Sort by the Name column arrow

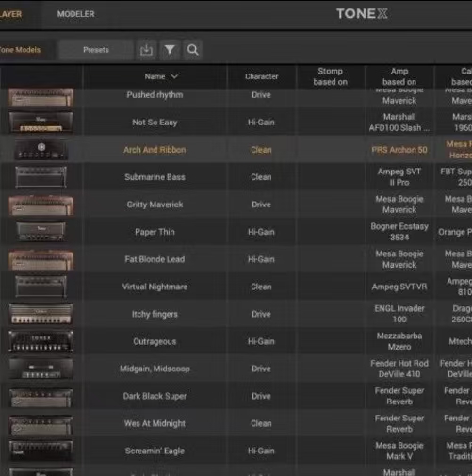(x=174, y=76)
